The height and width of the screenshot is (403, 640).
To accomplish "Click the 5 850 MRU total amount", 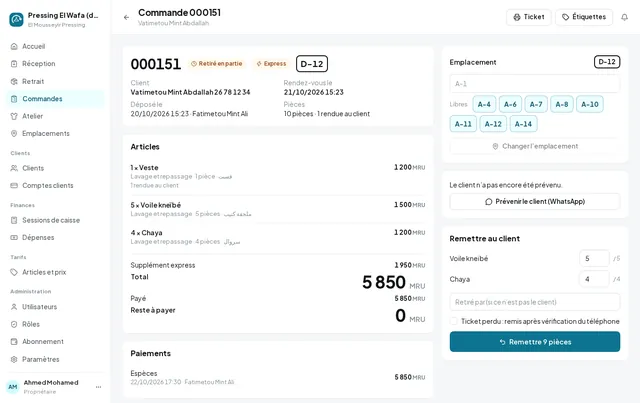I will 393,282.
